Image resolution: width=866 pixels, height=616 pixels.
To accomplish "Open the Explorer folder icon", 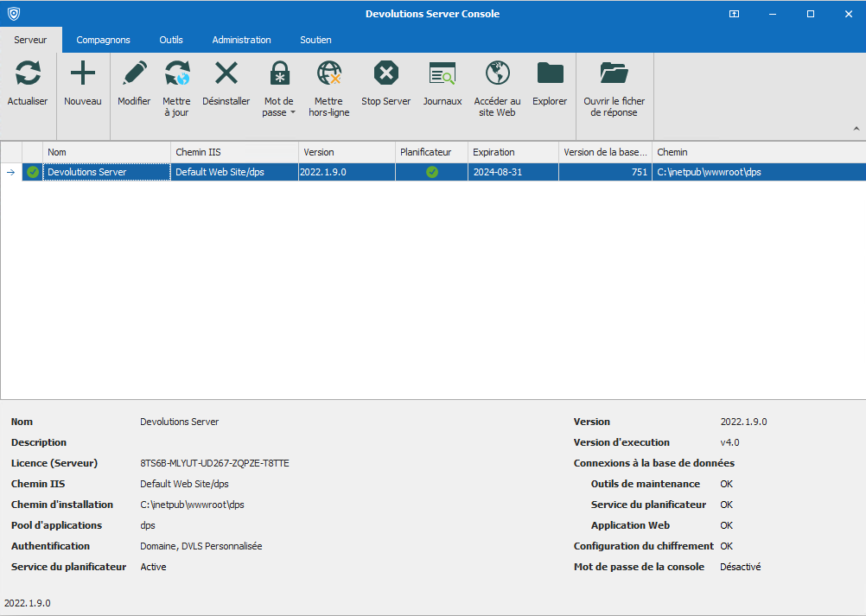I will [x=550, y=74].
